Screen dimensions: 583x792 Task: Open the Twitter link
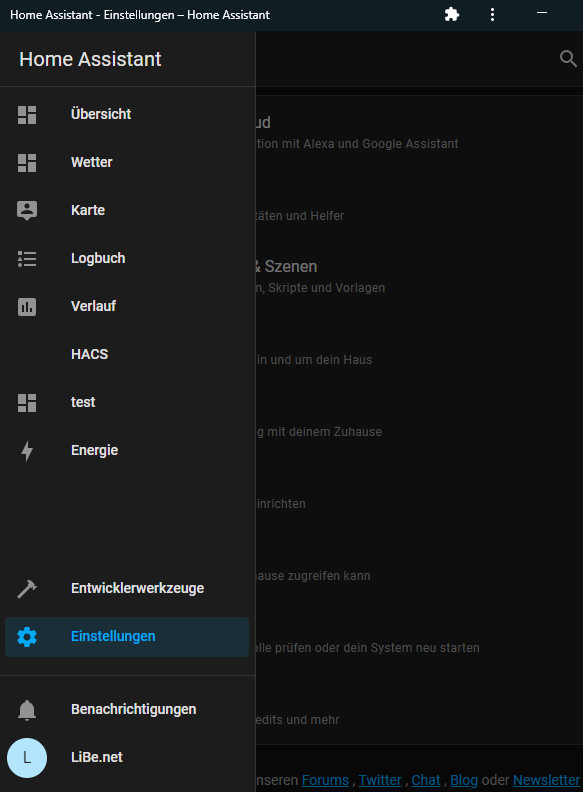click(380, 780)
